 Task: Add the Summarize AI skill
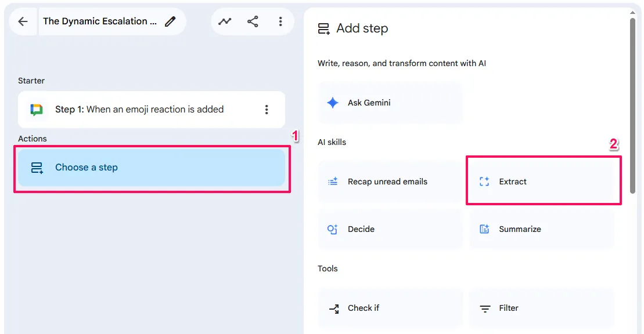point(541,229)
